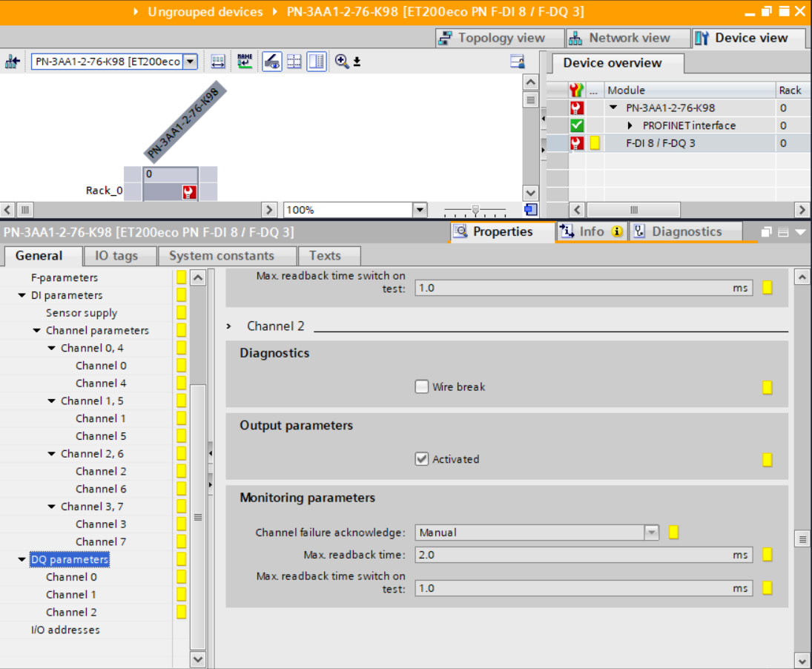Image resolution: width=812 pixels, height=669 pixels.
Task: Click the zoom magnifier icon in toolbar
Action: tap(342, 62)
